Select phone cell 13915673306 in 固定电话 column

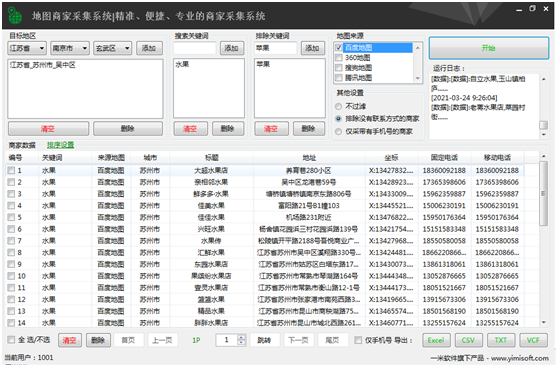tap(444, 299)
